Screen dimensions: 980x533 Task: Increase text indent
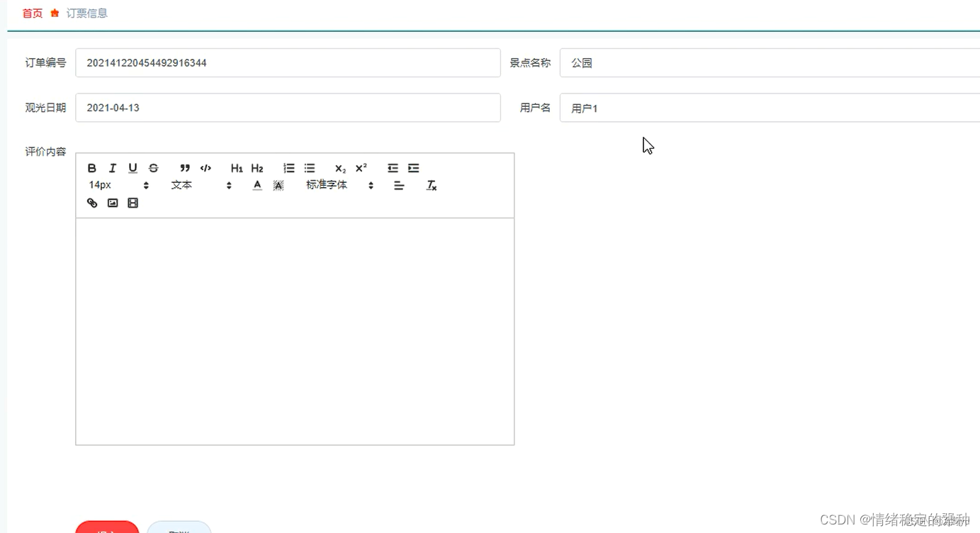coord(413,168)
